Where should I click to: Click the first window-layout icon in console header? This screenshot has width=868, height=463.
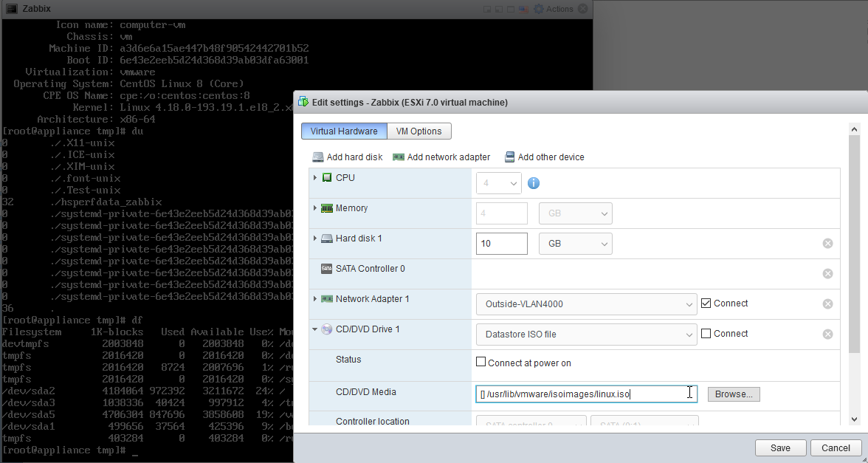pyautogui.click(x=487, y=10)
